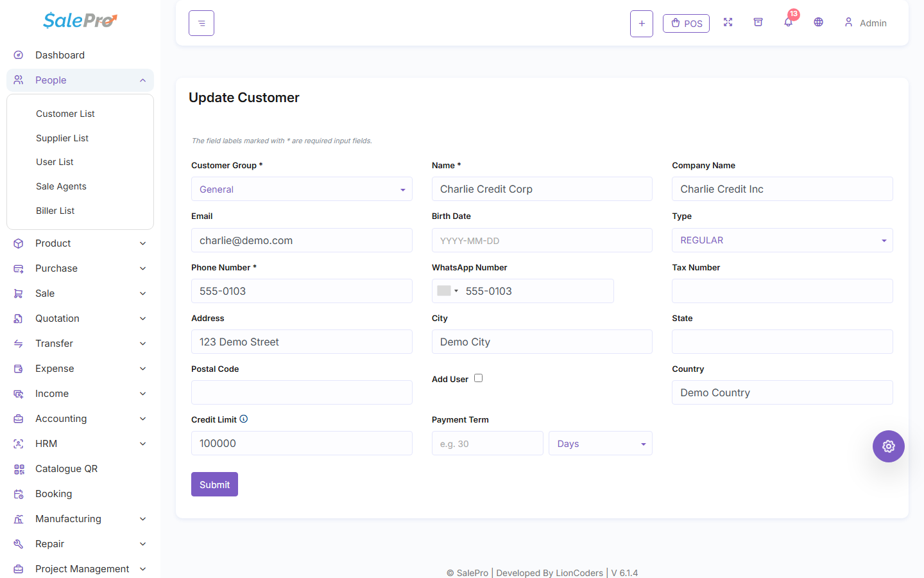
Task: Open the Type REGULAR dropdown
Action: (x=782, y=240)
